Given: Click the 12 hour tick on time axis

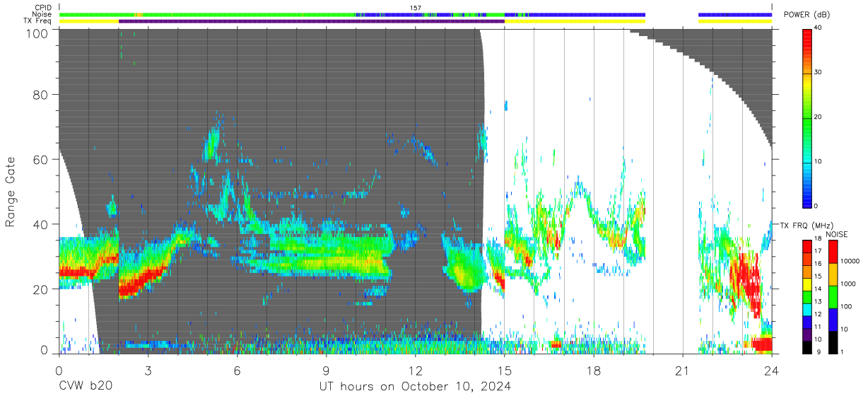Looking at the screenshot, I should tap(415, 371).
